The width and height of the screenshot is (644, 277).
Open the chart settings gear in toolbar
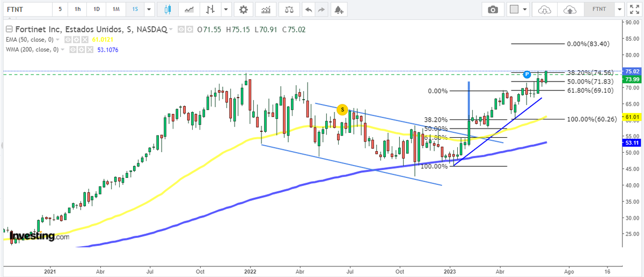[244, 9]
